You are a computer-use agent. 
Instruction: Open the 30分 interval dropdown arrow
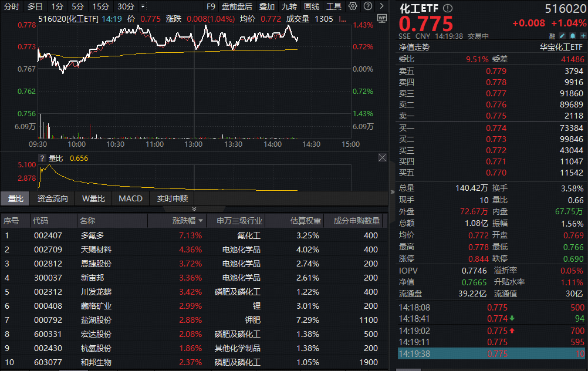tap(141, 6)
